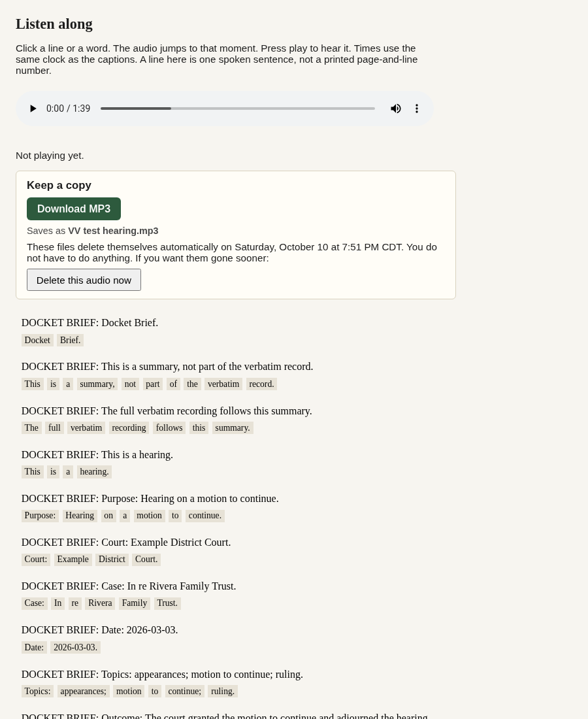Click the word chip "Purpose:"
The width and height of the screenshot is (588, 719).
point(40,516)
